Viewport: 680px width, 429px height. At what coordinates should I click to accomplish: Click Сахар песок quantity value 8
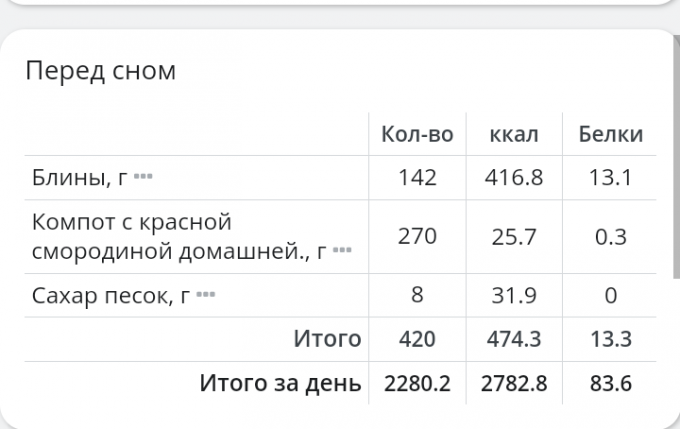tap(417, 295)
